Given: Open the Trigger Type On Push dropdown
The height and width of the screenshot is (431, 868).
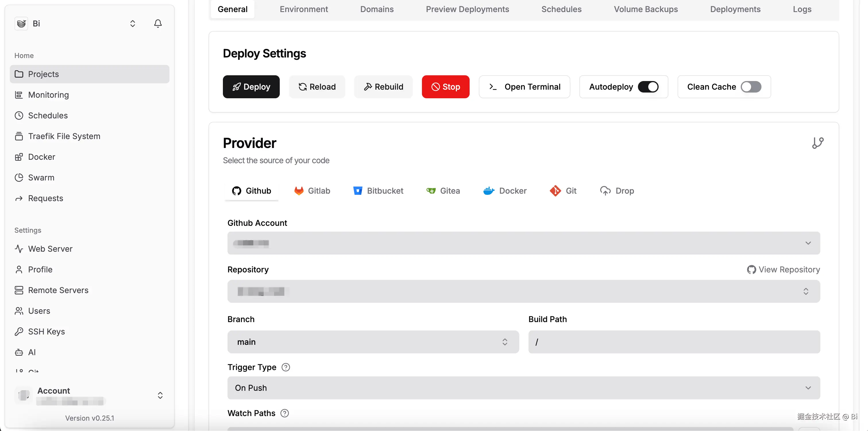Looking at the screenshot, I should (x=523, y=388).
